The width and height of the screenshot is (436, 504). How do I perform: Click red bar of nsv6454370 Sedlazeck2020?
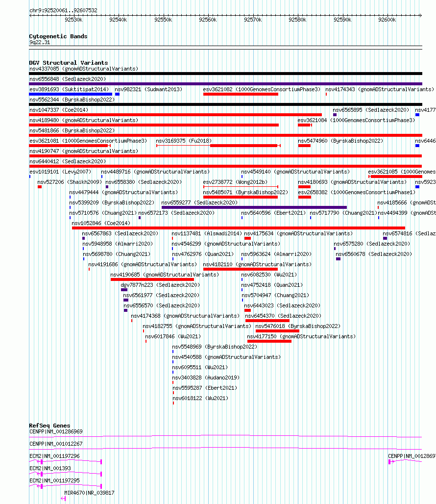(267, 321)
